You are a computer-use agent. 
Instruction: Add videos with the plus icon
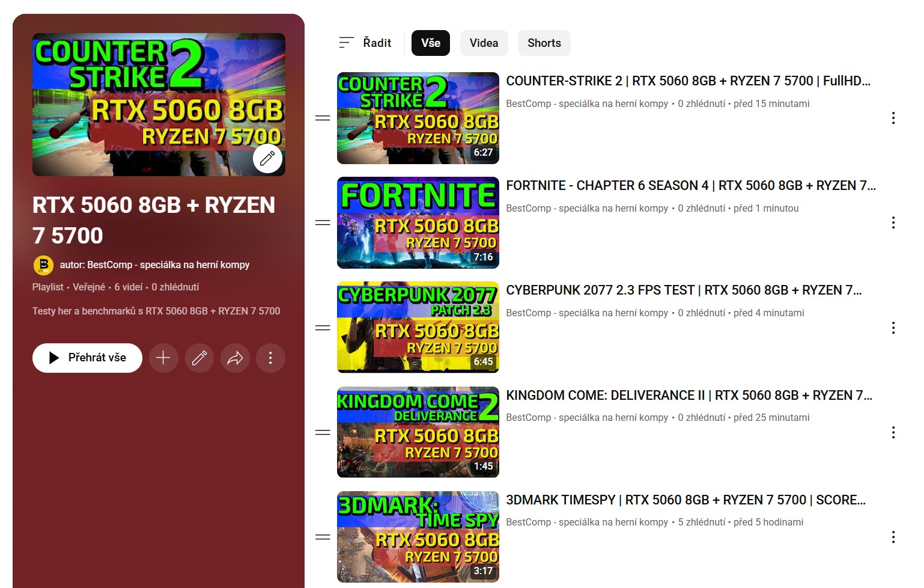(x=163, y=358)
